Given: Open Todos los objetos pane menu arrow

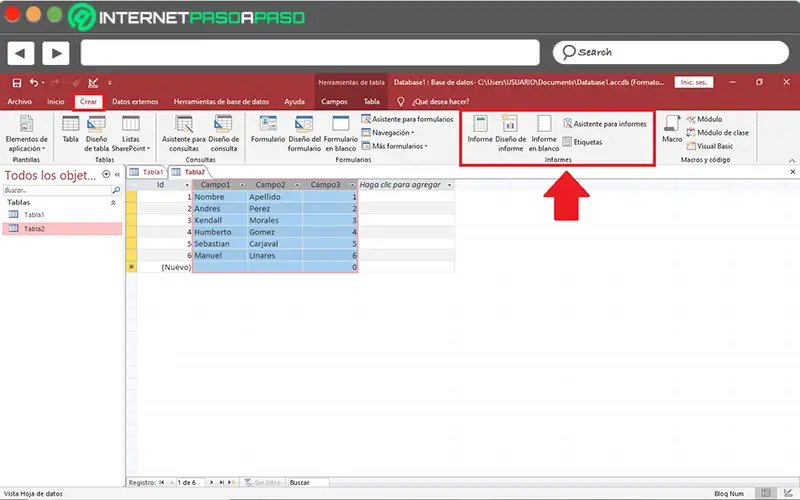Looking at the screenshot, I should 106,174.
